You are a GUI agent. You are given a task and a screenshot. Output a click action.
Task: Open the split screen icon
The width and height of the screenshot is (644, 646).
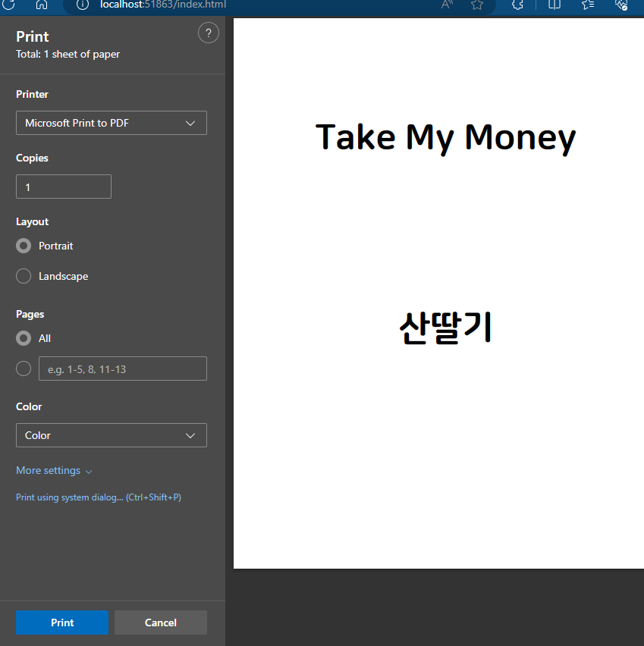click(x=554, y=5)
